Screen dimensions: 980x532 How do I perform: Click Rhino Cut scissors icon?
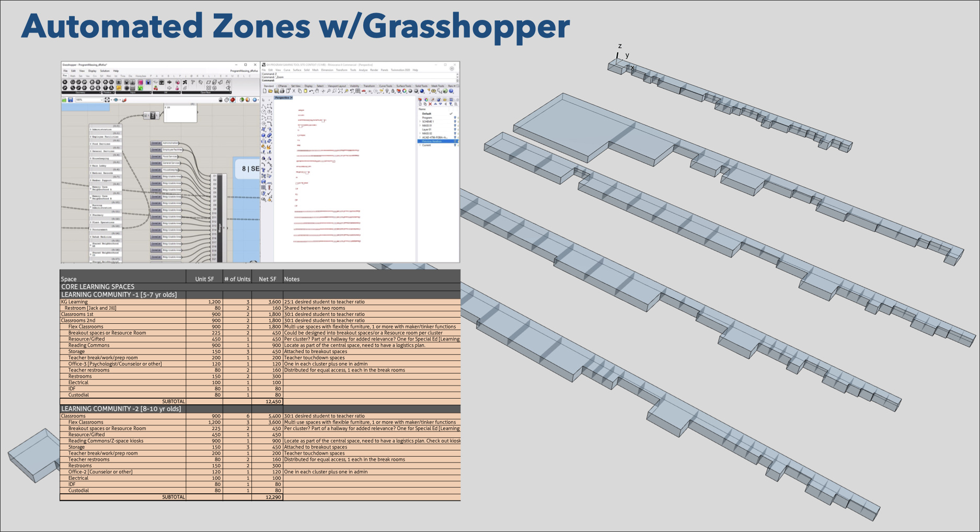294,91
